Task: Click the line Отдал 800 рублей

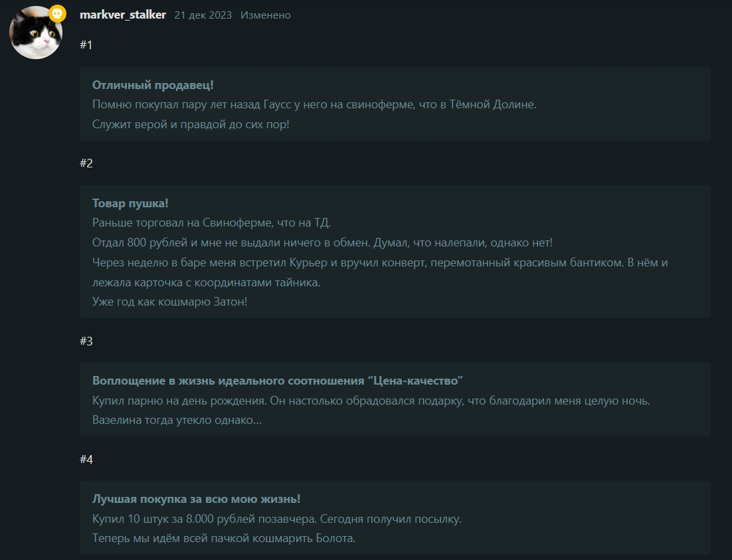Action: pyautogui.click(x=322, y=242)
